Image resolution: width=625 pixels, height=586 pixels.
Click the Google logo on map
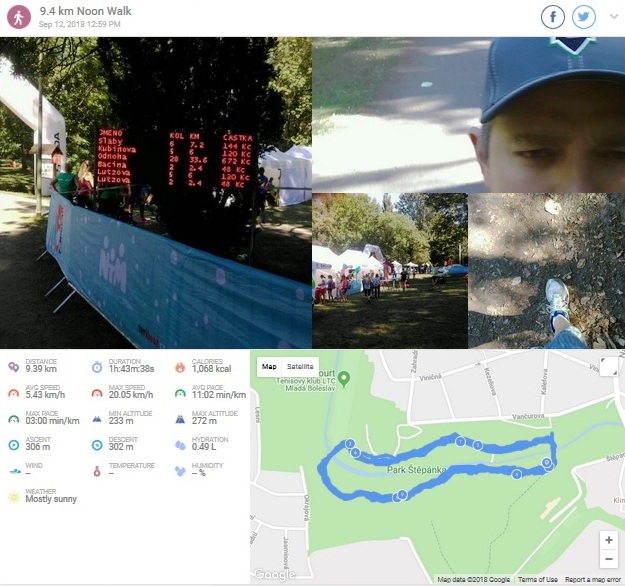275,574
